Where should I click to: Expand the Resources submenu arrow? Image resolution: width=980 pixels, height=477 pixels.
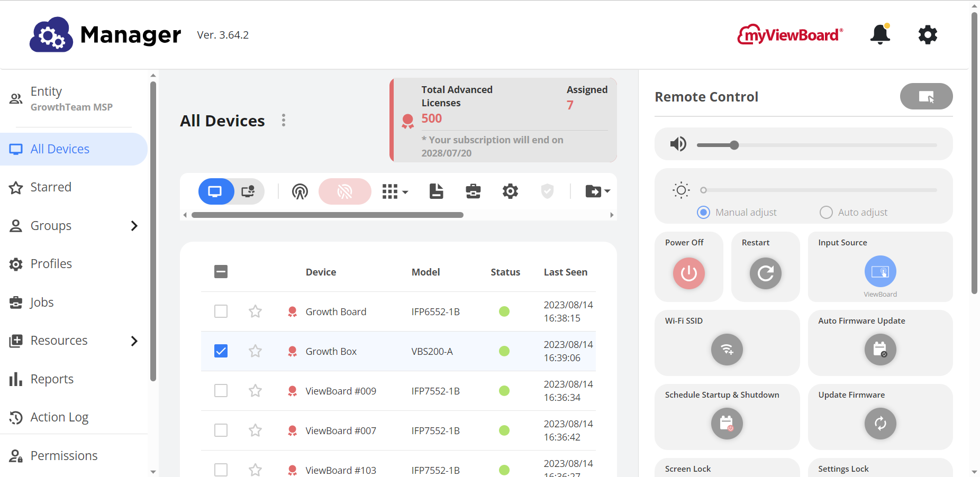pyautogui.click(x=134, y=341)
